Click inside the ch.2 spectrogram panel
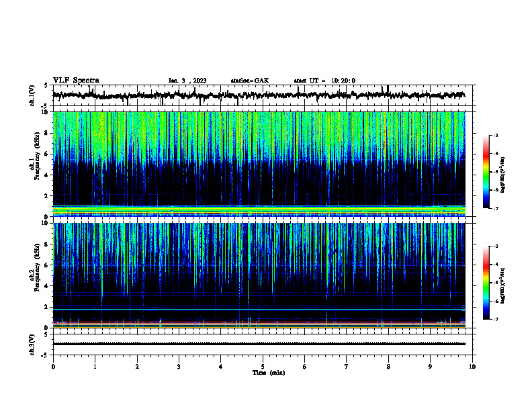532x411 pixels. point(259,275)
